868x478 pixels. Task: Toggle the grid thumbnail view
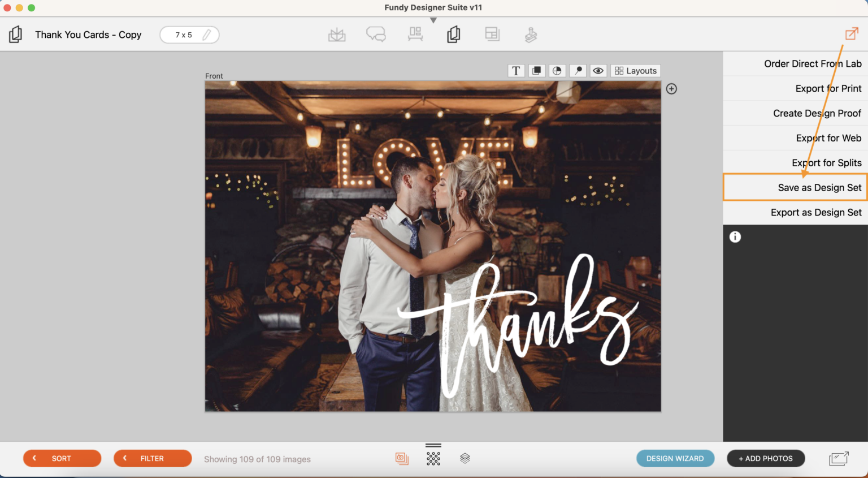(433, 458)
